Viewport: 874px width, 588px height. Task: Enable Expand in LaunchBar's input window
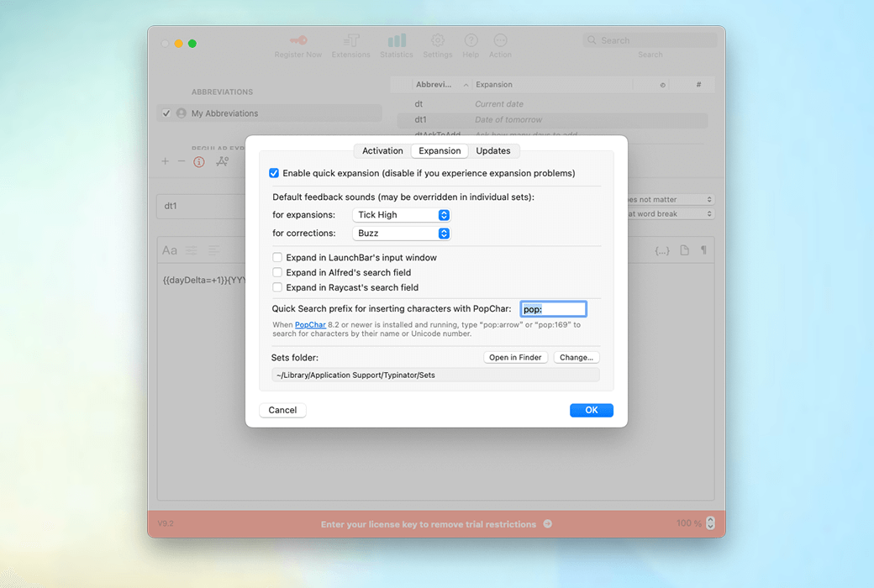pos(277,258)
